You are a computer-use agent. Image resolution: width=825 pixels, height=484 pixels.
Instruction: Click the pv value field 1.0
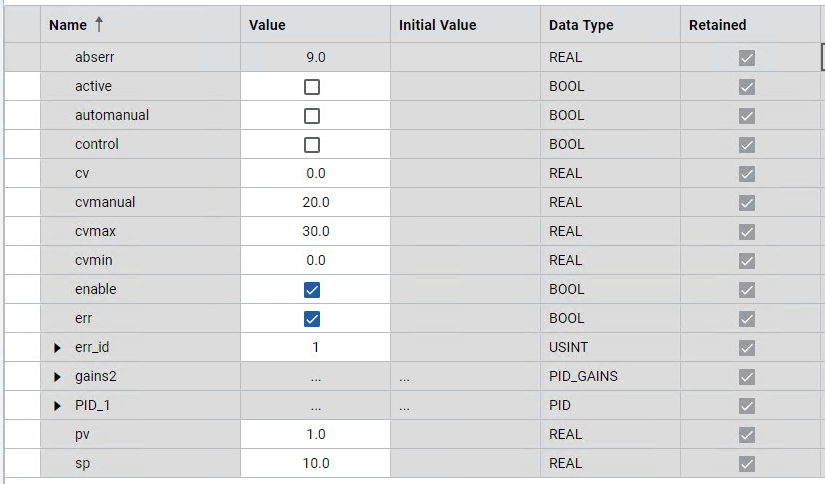click(316, 434)
